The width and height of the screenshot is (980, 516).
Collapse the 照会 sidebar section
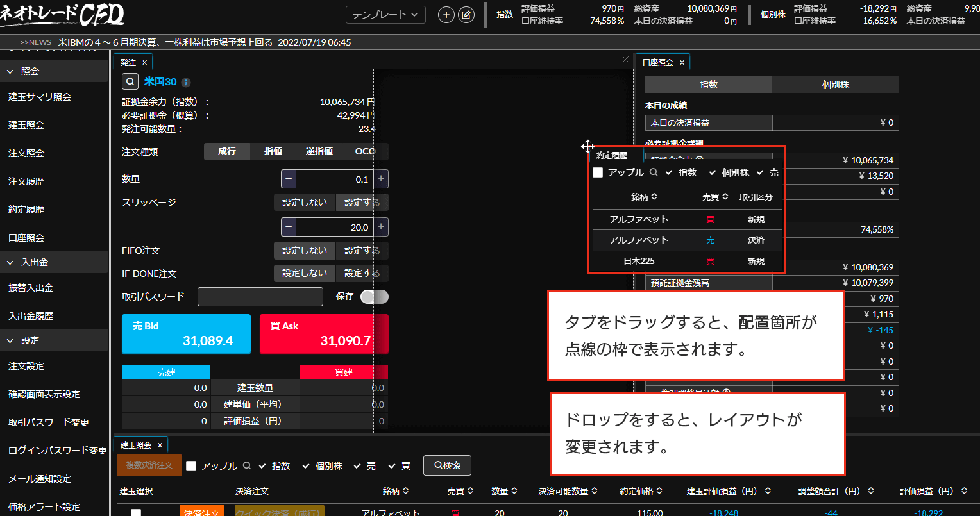pyautogui.click(x=54, y=71)
